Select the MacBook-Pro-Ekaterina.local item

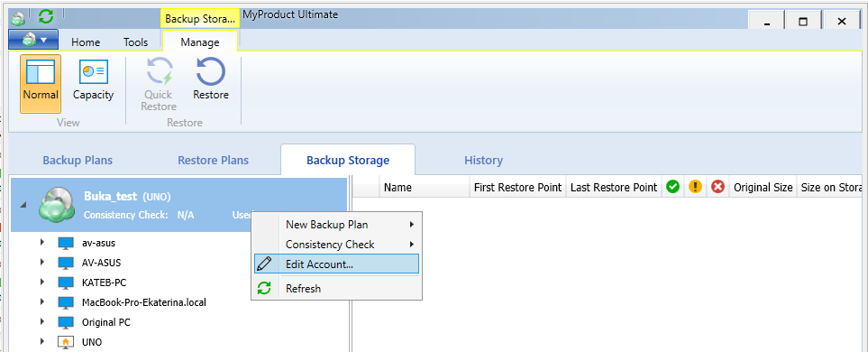[144, 302]
